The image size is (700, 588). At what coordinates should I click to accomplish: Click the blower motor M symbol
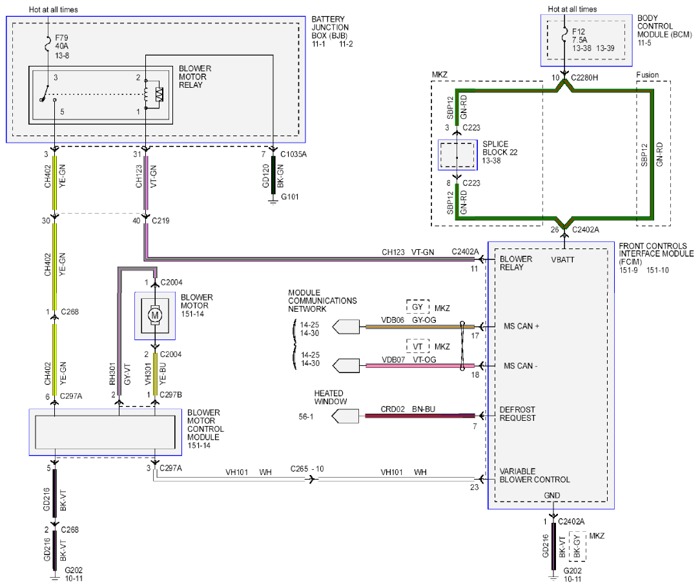(x=155, y=316)
